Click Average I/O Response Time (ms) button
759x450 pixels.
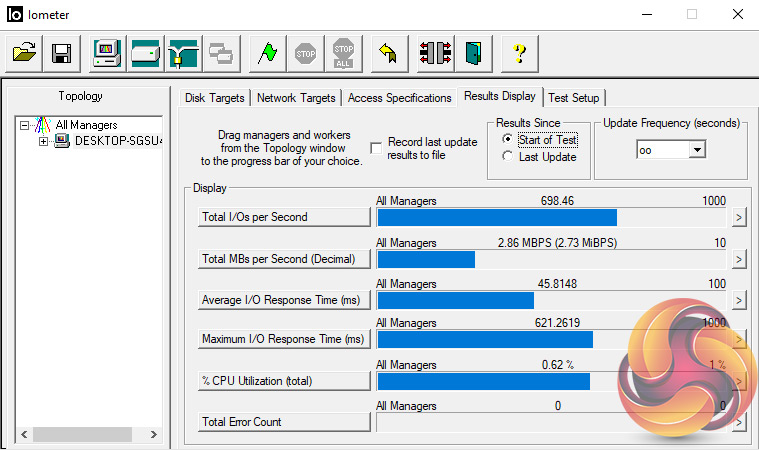pos(285,299)
